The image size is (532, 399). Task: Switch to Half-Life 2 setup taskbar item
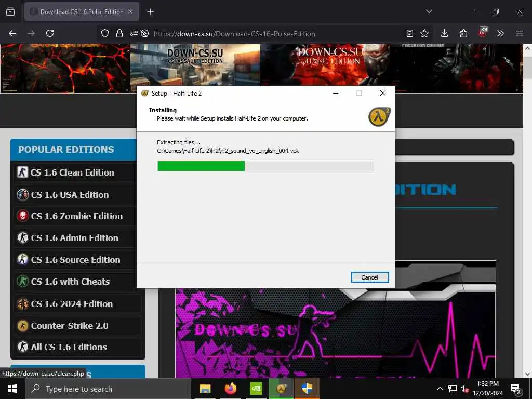click(x=281, y=389)
